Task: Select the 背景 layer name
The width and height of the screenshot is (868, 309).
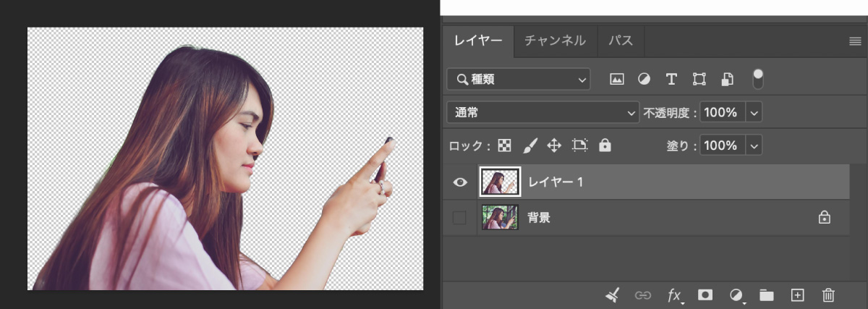Action: [x=540, y=217]
